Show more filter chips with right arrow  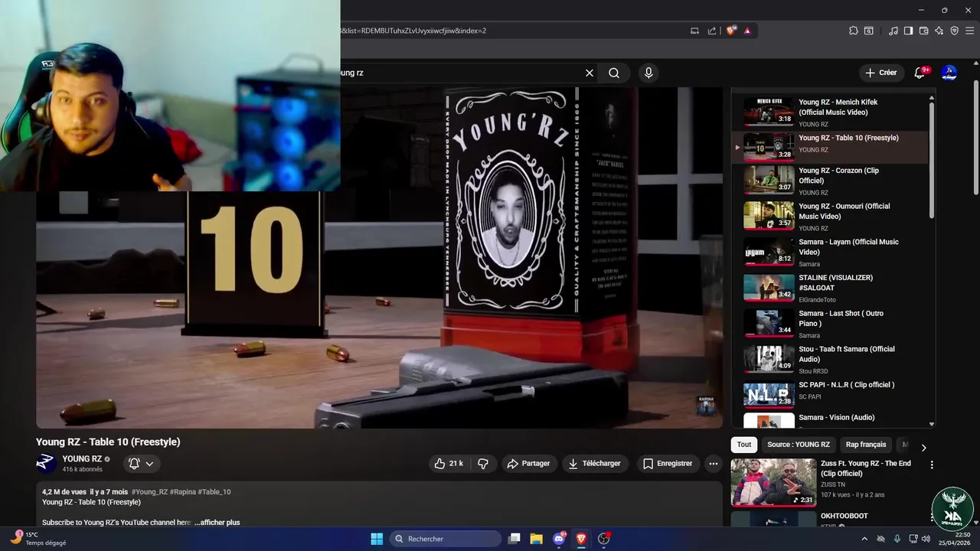[923, 448]
